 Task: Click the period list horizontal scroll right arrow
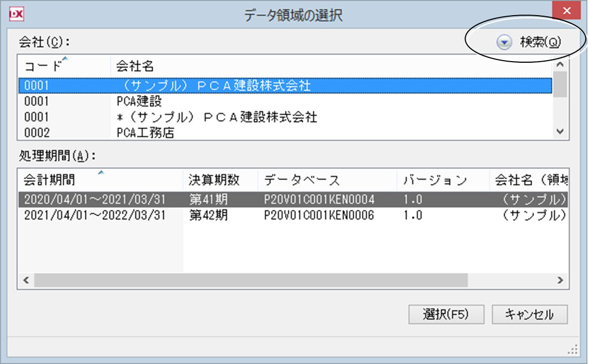pyautogui.click(x=560, y=280)
